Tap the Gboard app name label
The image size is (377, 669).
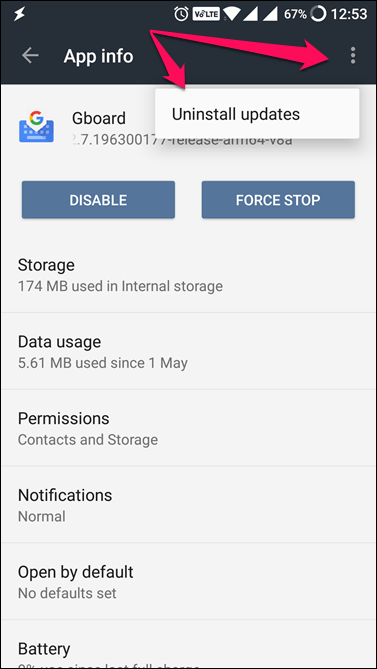coord(99,118)
